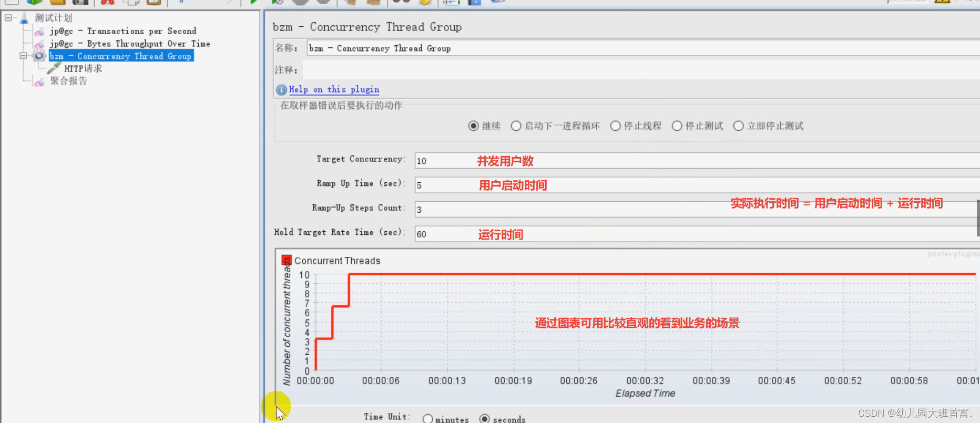980x423 pixels.
Task: Collapse the bzm Concurrency Thread Group node
Action: pyautogui.click(x=23, y=56)
